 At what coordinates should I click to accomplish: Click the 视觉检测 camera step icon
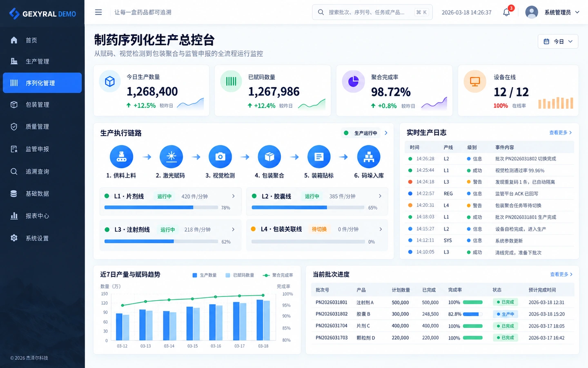(x=220, y=157)
